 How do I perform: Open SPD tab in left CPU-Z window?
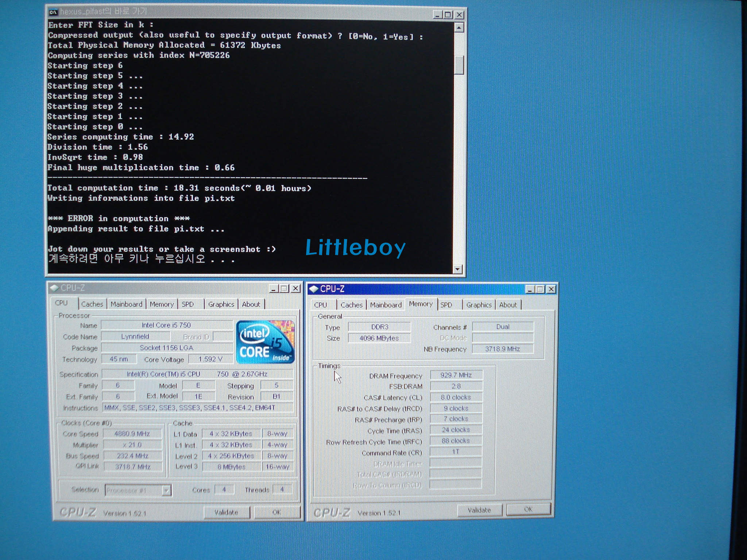pyautogui.click(x=188, y=304)
